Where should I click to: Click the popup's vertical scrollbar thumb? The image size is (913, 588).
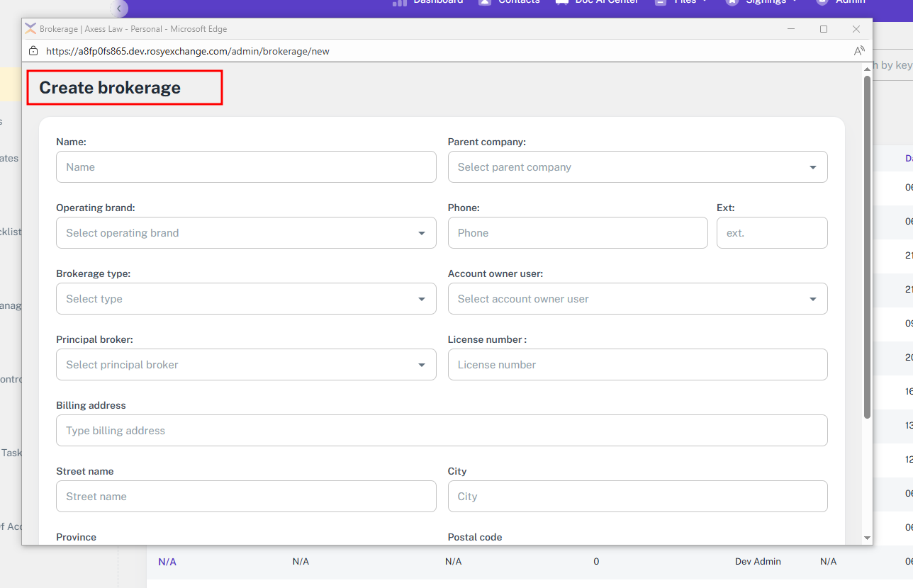click(867, 248)
